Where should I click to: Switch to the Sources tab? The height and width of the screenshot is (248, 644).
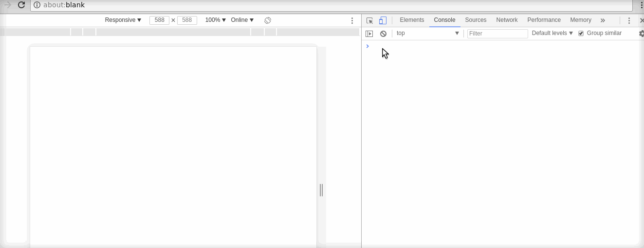coord(476,20)
